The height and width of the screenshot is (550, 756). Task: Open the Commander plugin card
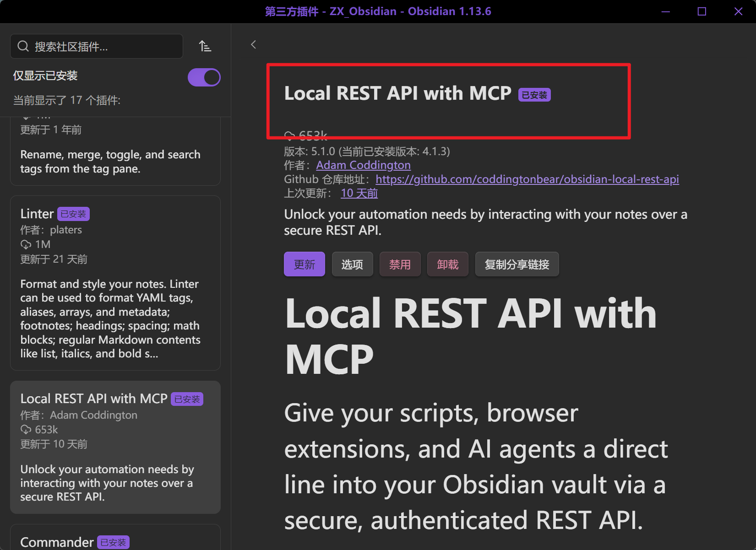[115, 538]
